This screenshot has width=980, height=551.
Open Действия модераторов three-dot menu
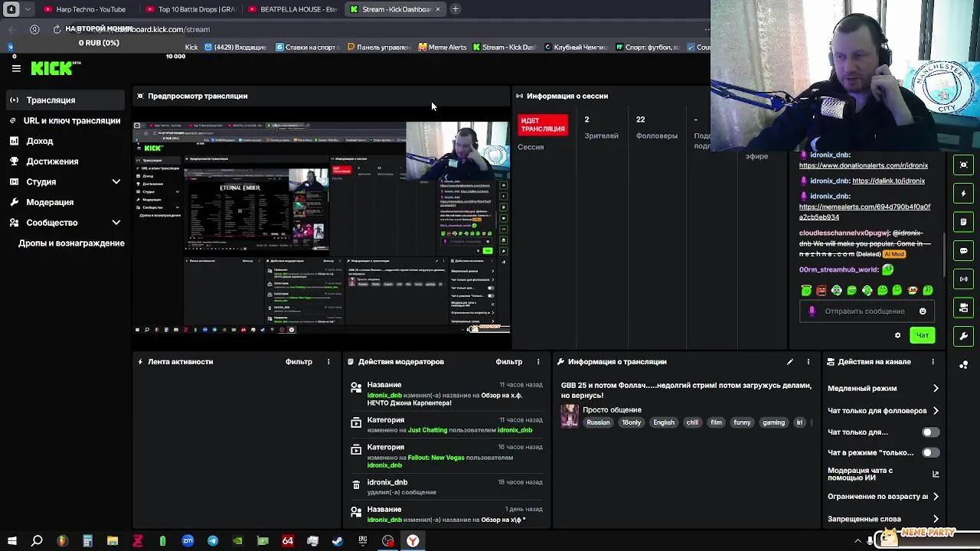tap(538, 362)
